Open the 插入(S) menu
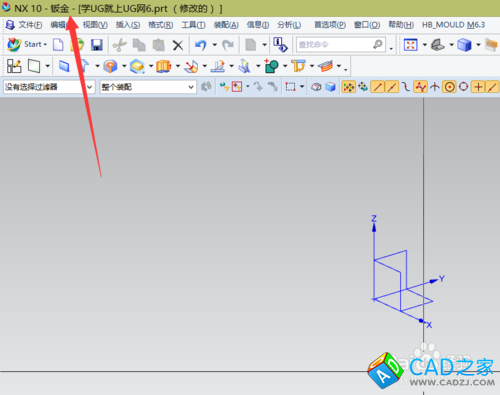The height and width of the screenshot is (395, 500). (x=128, y=25)
